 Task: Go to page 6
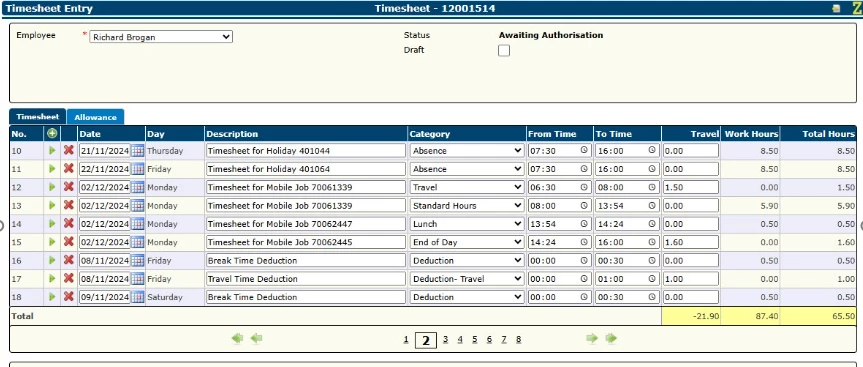point(489,339)
